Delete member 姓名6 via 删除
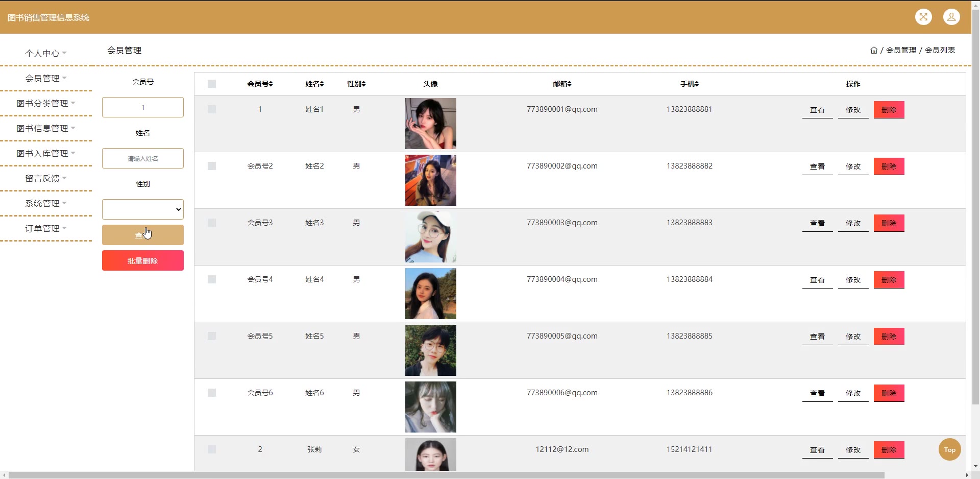 (889, 393)
